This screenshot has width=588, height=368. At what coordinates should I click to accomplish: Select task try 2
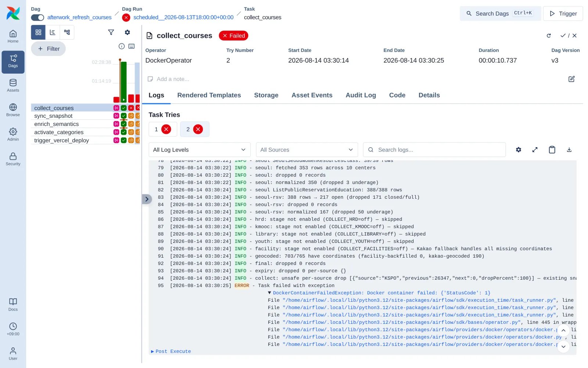195,129
